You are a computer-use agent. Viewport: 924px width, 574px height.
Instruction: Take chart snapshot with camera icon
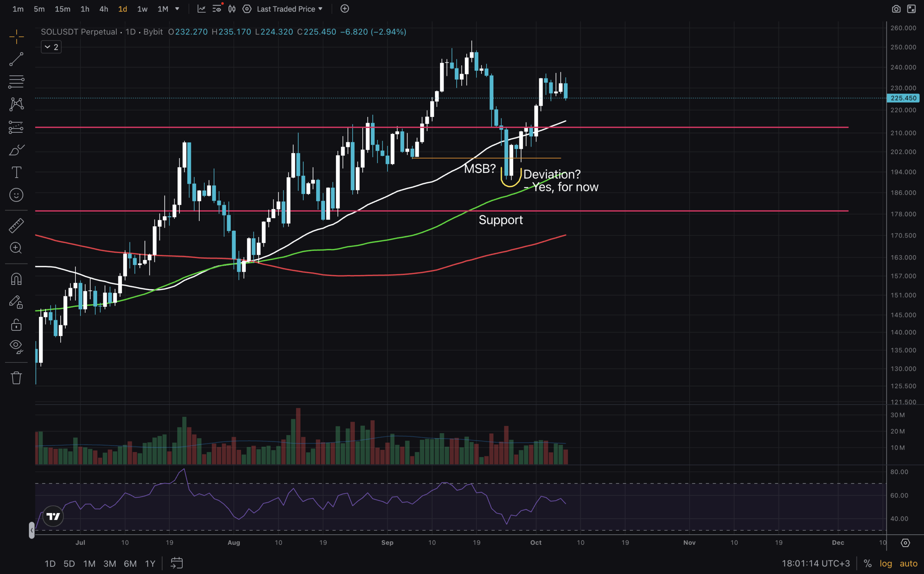pos(896,9)
